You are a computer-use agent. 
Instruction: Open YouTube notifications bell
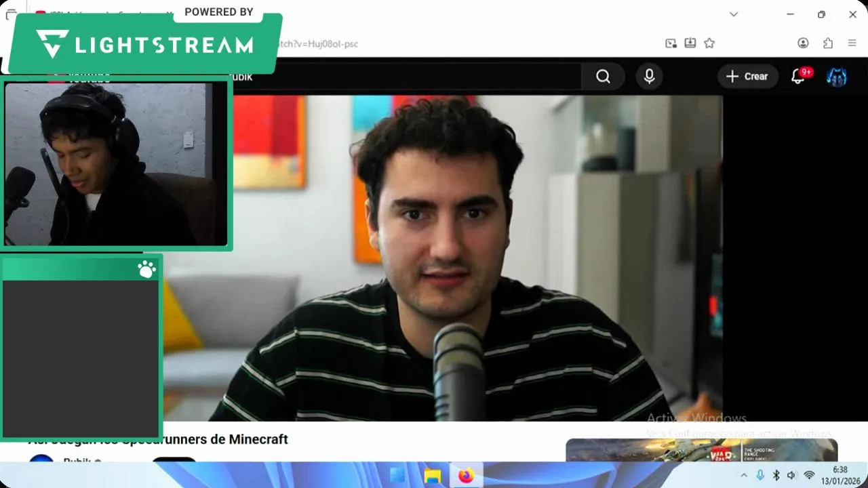click(x=799, y=77)
